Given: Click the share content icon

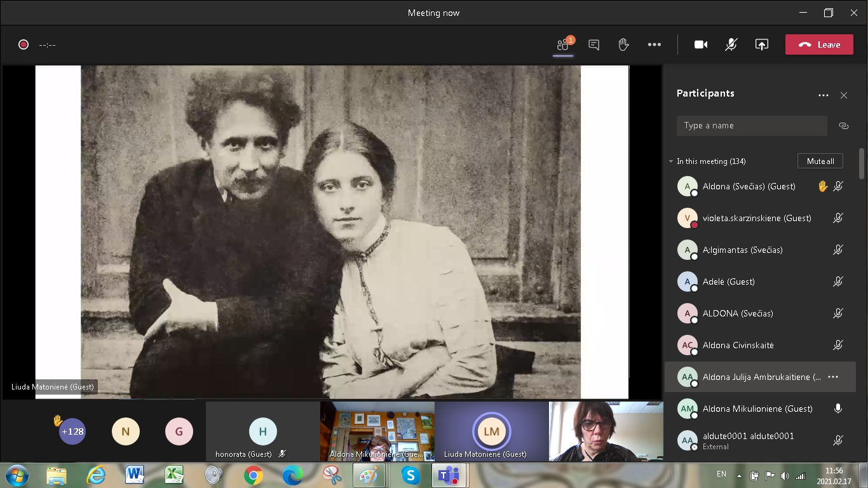Looking at the screenshot, I should (761, 44).
